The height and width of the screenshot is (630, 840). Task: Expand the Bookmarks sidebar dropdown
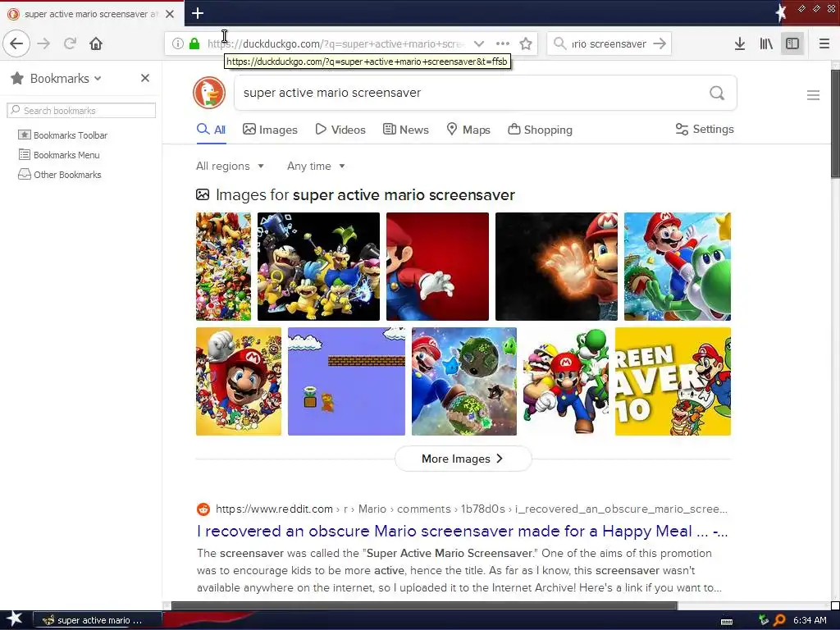98,78
